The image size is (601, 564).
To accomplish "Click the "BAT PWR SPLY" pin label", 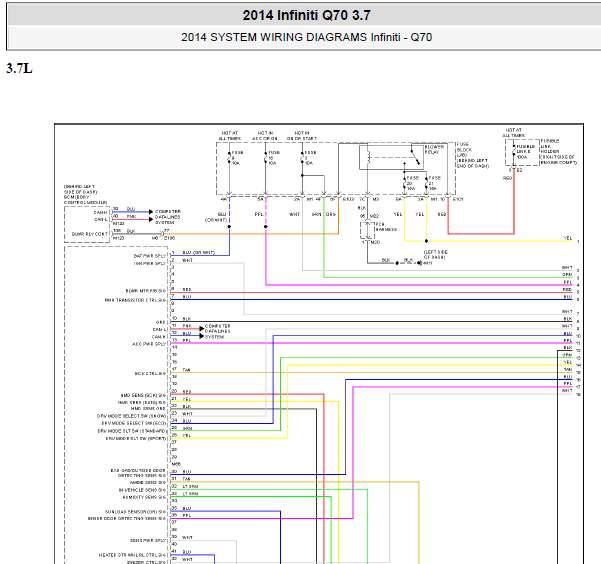I will (150, 256).
